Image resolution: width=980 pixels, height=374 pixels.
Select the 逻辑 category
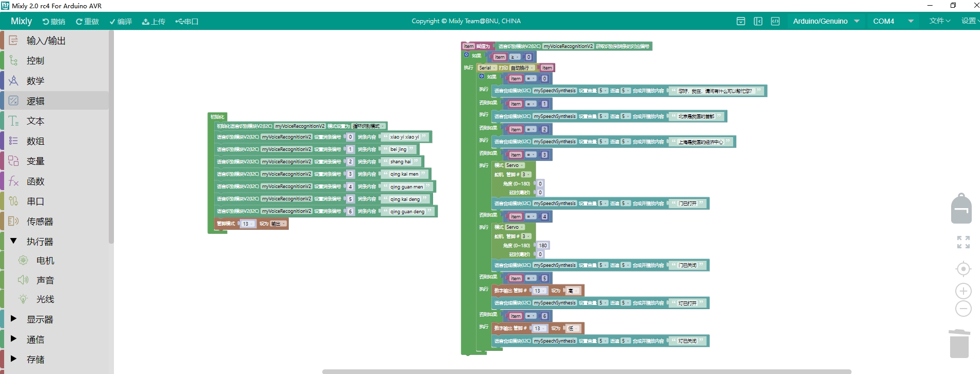[x=55, y=101]
